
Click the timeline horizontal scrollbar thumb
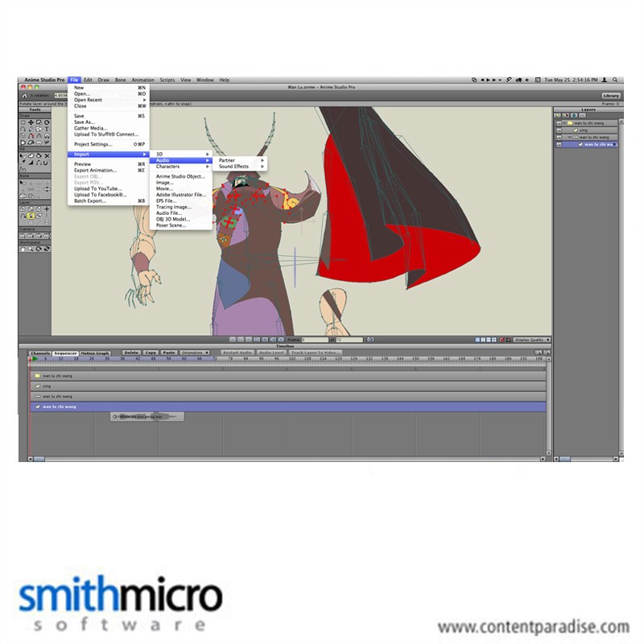(x=39, y=459)
